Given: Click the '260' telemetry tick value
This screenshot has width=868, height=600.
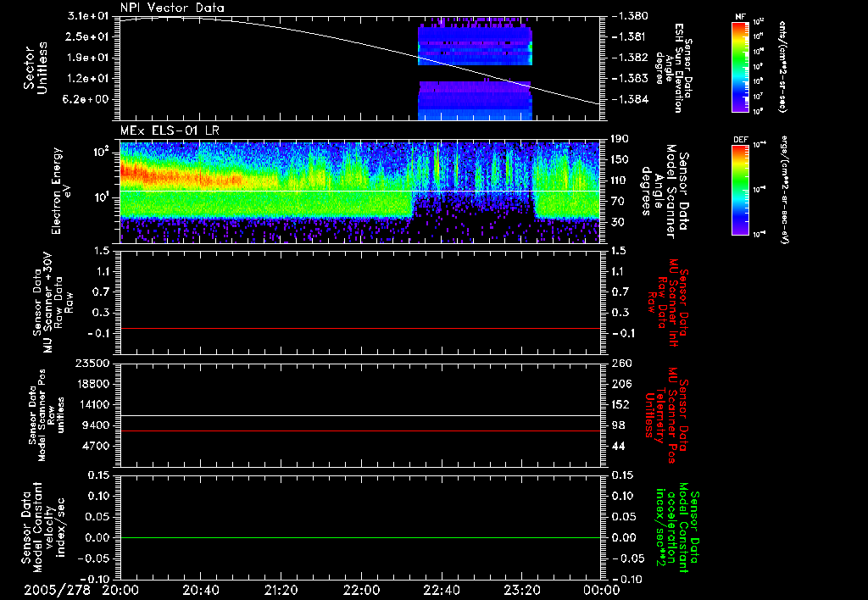Looking at the screenshot, I should point(622,363).
